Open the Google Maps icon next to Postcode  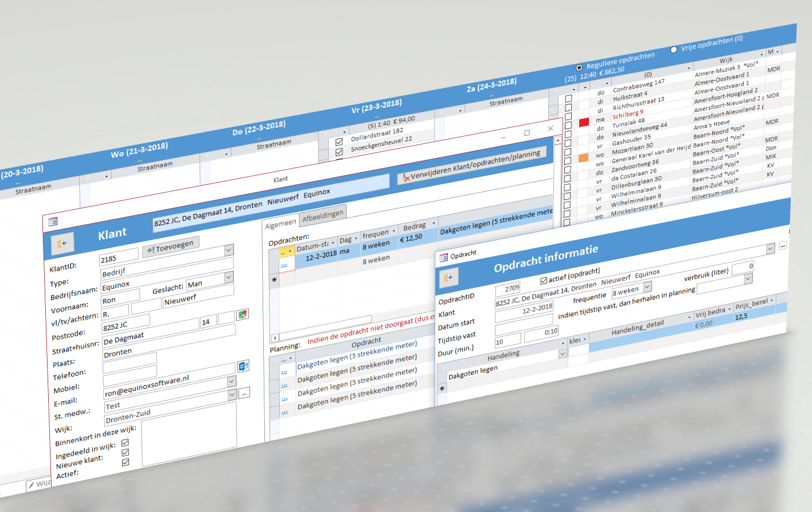243,315
